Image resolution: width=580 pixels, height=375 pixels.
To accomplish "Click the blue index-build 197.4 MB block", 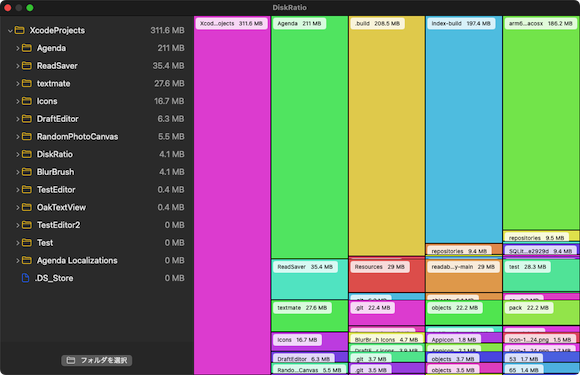I will 463,129.
